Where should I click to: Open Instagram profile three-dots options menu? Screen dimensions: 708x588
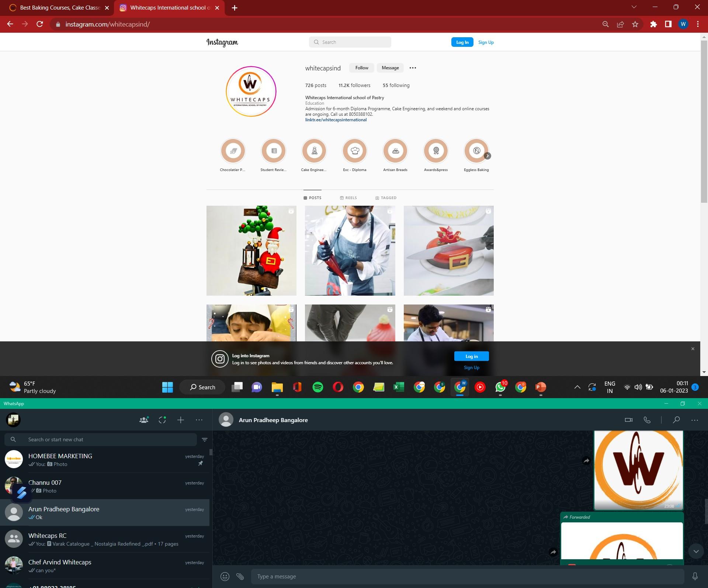tap(413, 68)
